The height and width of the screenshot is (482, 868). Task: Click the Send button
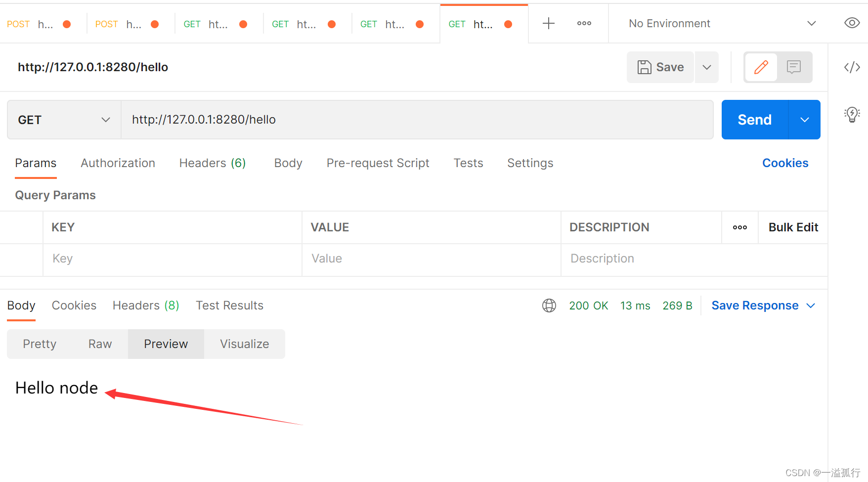pyautogui.click(x=755, y=120)
